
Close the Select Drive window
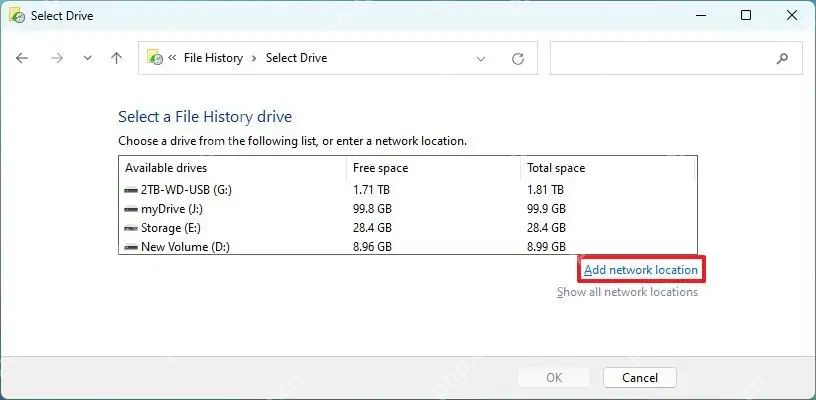792,16
